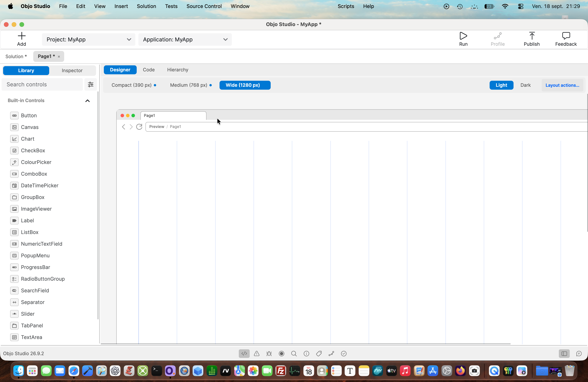Reload the Page1 preview
Viewport: 588px width, 382px height.
click(x=139, y=127)
